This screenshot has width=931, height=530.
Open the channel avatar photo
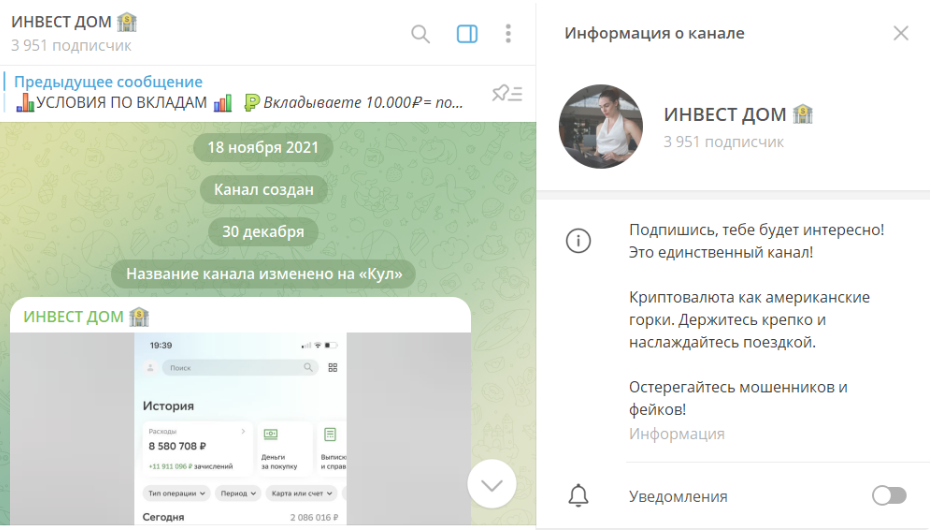[601, 126]
